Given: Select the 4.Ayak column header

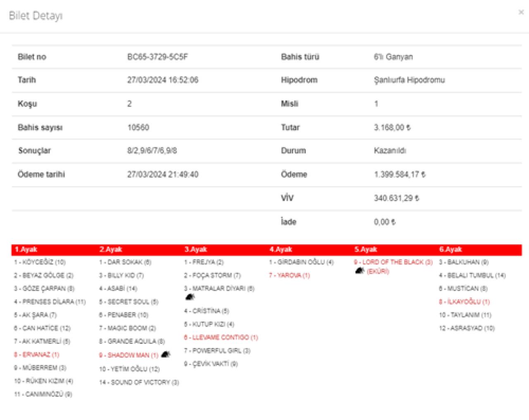Looking at the screenshot, I should (x=281, y=249).
